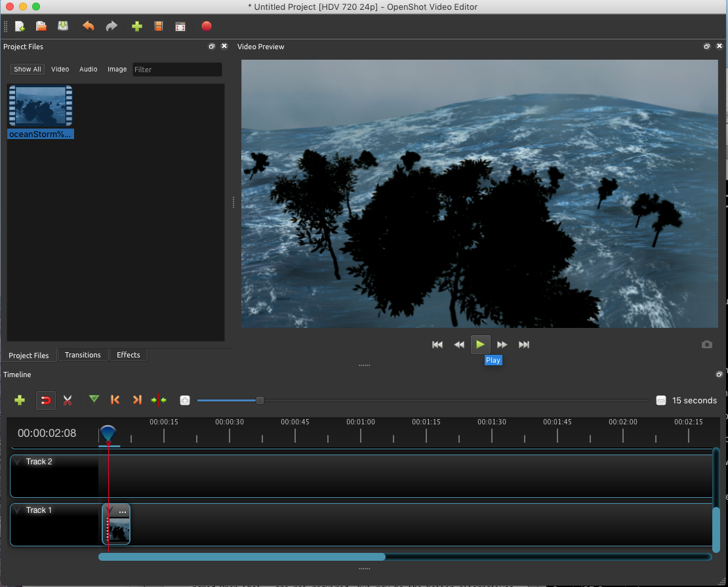728x587 pixels.
Task: Click the Choose Profile film strip icon
Action: [x=158, y=26]
